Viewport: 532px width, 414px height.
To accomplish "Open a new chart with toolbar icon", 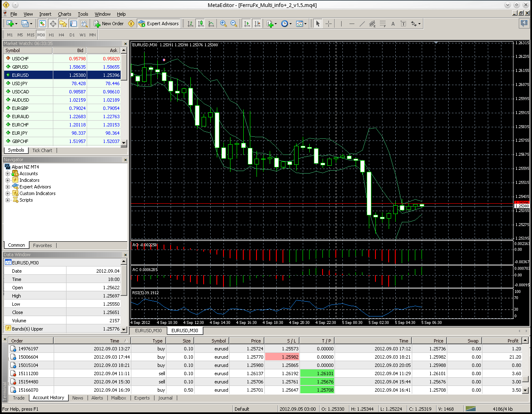I will 10,24.
